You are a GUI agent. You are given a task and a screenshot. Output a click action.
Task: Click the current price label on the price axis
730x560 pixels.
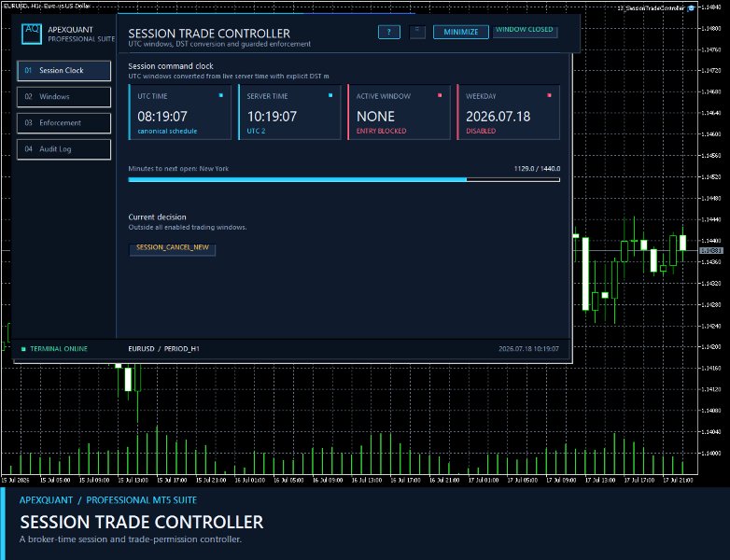(x=711, y=251)
